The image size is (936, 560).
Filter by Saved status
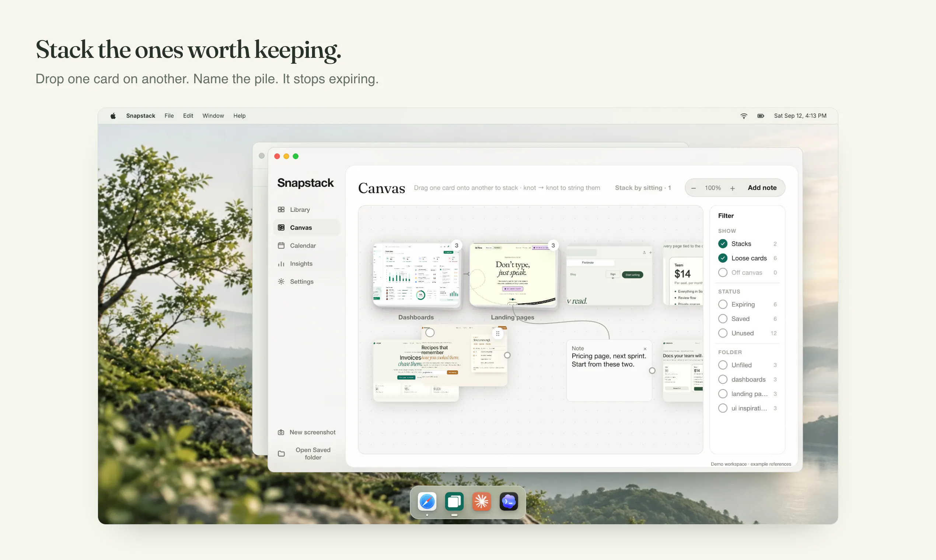pos(722,319)
